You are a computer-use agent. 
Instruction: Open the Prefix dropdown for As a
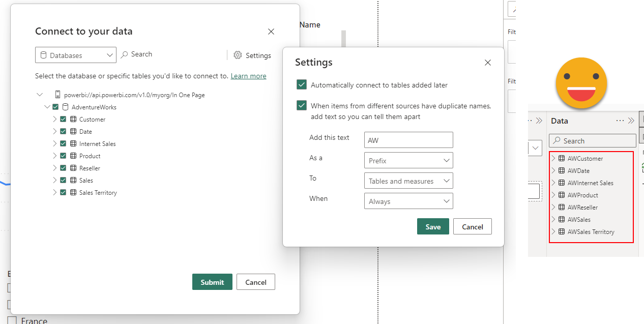pos(408,161)
